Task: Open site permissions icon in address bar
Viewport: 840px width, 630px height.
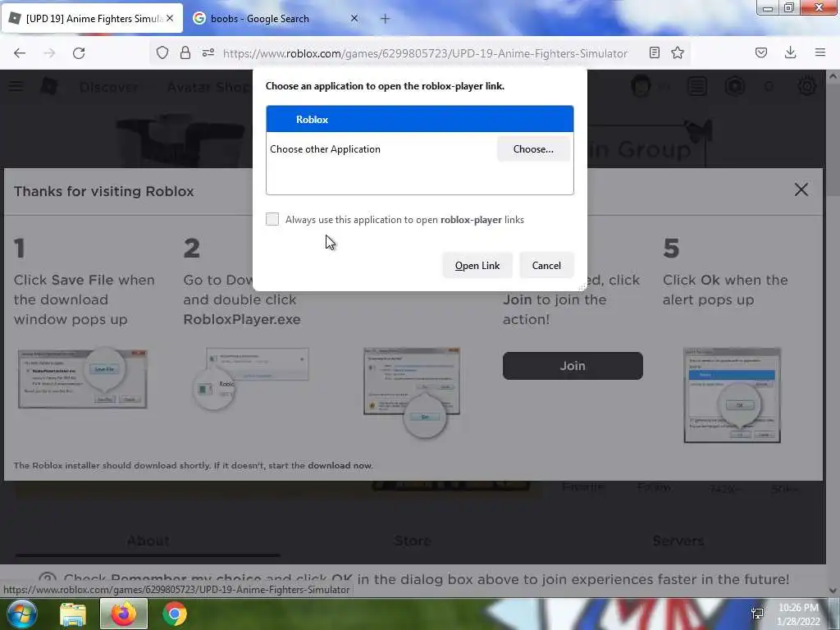Action: [208, 52]
